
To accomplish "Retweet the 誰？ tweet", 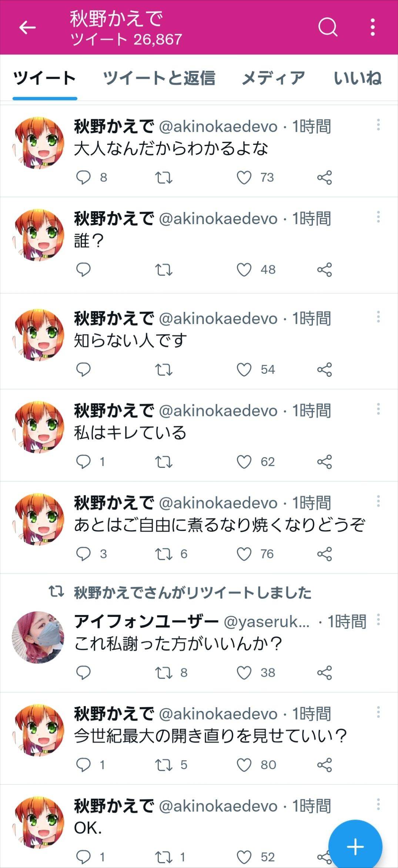I will click(x=164, y=270).
